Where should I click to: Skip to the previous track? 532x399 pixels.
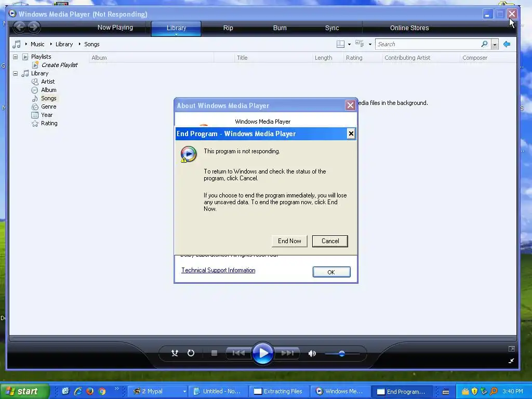pyautogui.click(x=238, y=353)
